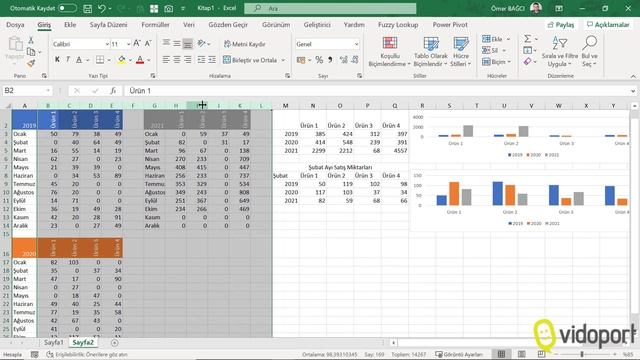Right-align the cell contents
The height and width of the screenshot is (360, 640).
(187, 60)
